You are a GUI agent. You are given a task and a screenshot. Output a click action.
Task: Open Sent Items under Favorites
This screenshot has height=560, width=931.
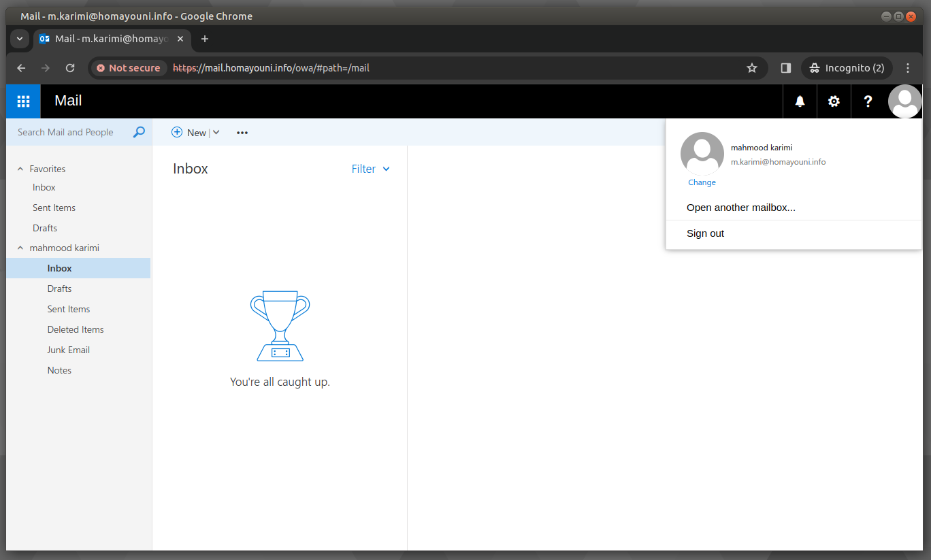pos(54,208)
